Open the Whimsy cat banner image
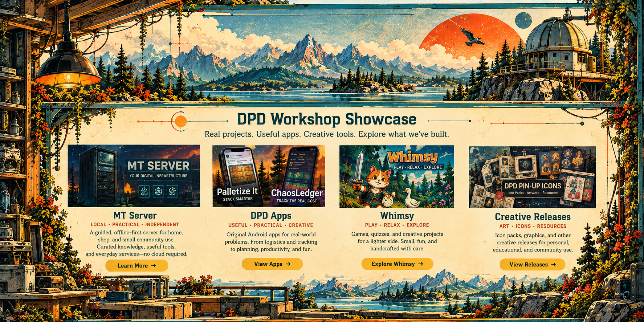 [396, 176]
